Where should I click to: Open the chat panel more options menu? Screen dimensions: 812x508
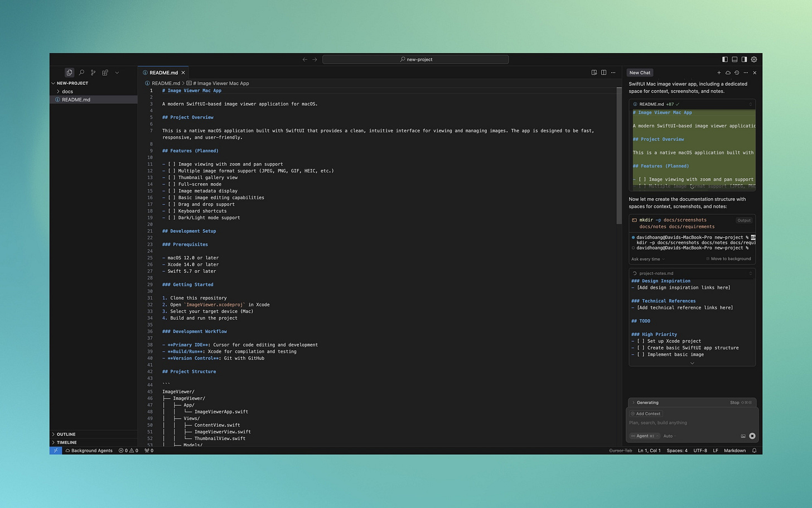click(x=746, y=73)
